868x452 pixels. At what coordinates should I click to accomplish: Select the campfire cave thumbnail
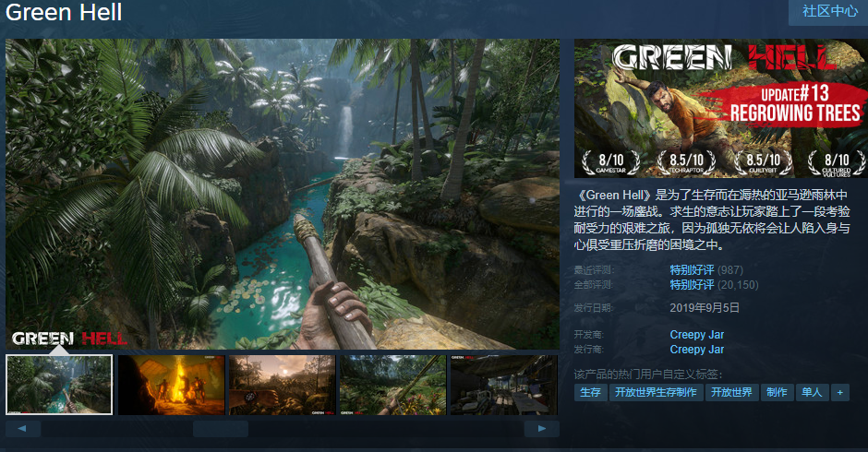171,385
